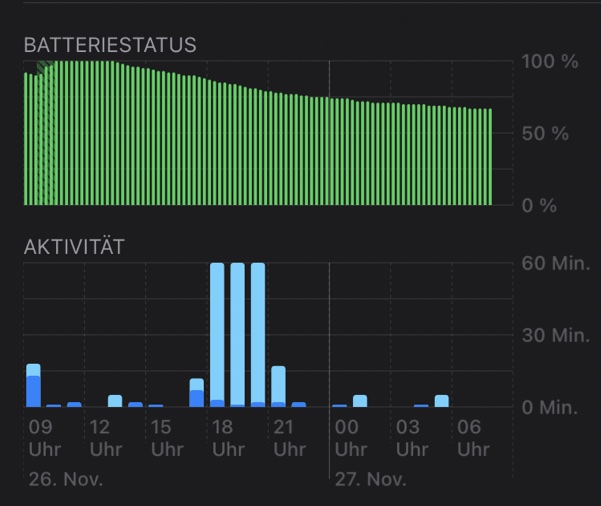Click the 27. Nov. date label
The height and width of the screenshot is (506, 601).
pyautogui.click(x=370, y=479)
